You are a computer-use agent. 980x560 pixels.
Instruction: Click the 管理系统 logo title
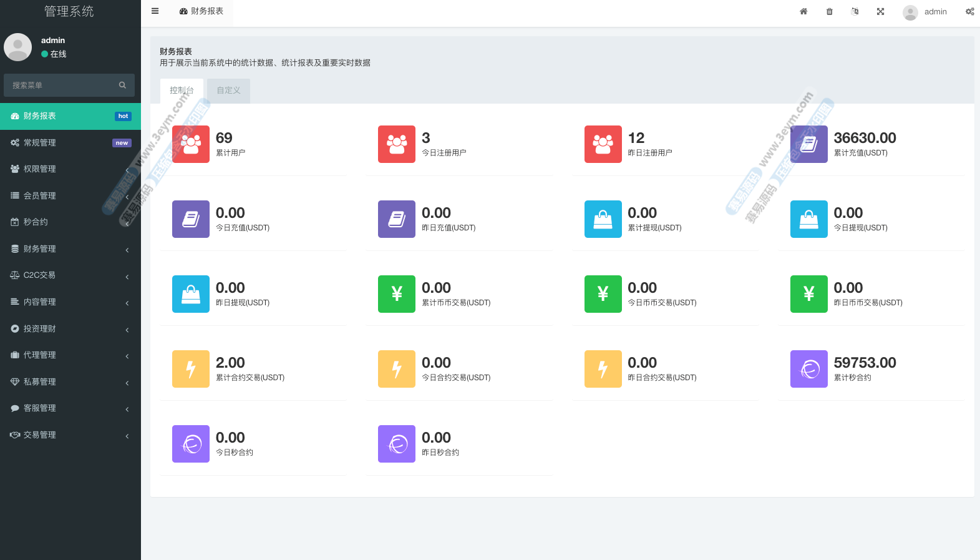tap(69, 11)
